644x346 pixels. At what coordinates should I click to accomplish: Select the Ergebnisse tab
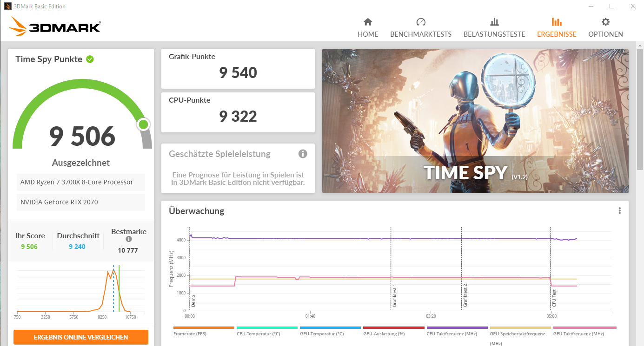[x=557, y=28]
